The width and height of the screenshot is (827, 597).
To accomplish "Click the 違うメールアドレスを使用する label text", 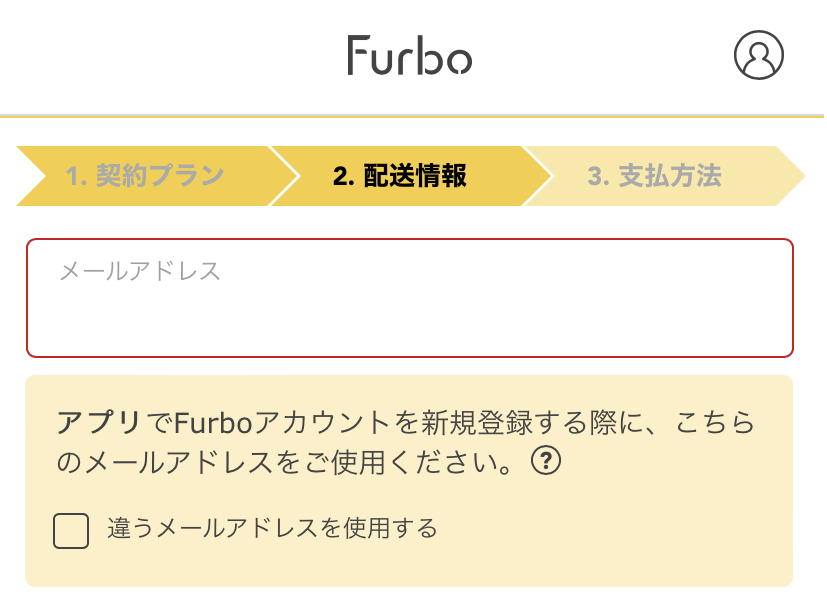I will pos(272,528).
